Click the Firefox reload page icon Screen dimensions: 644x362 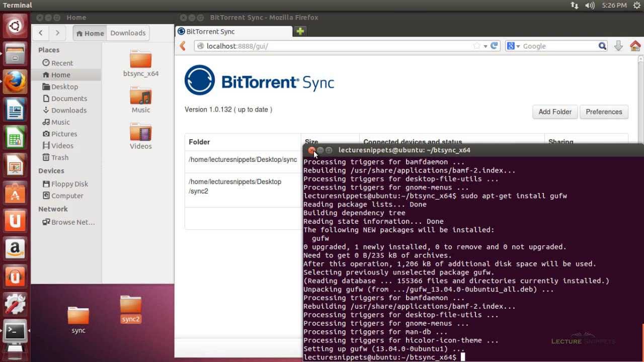coord(494,46)
